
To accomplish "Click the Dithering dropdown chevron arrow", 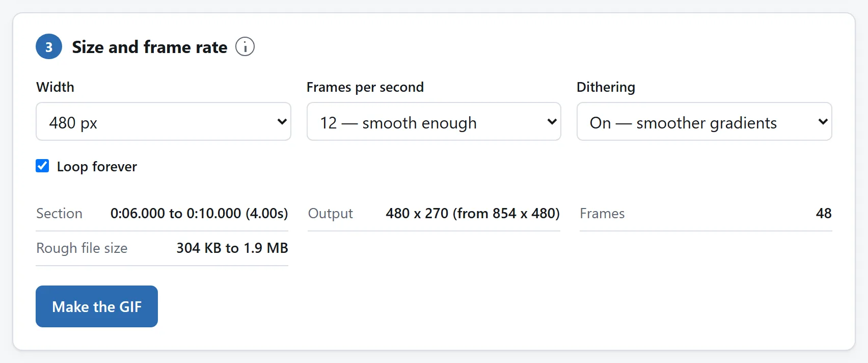I will click(823, 122).
